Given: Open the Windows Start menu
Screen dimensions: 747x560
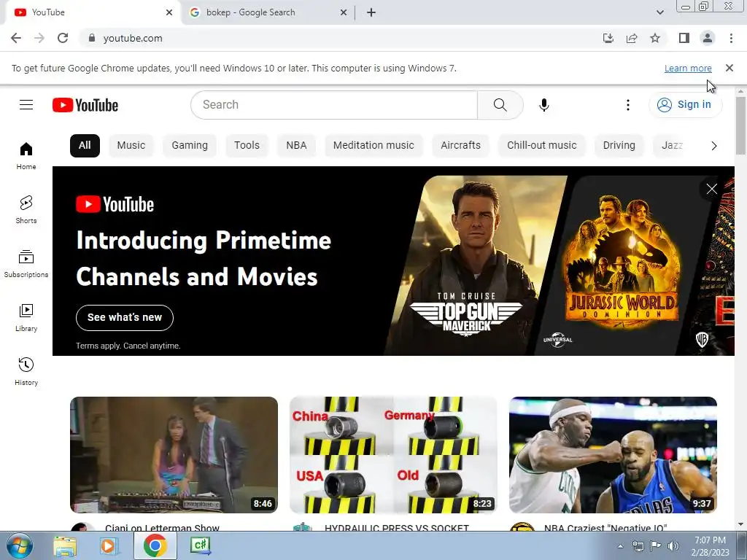Looking at the screenshot, I should click(x=20, y=545).
